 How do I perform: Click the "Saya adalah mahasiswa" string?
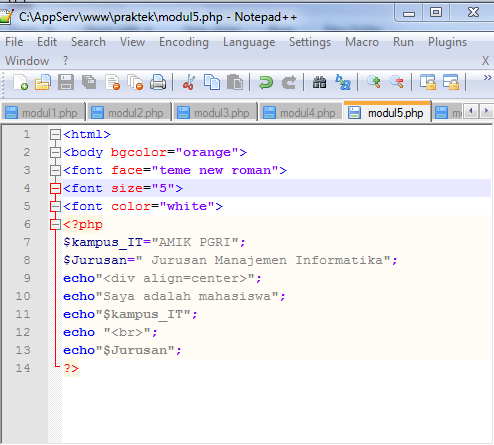[187, 296]
